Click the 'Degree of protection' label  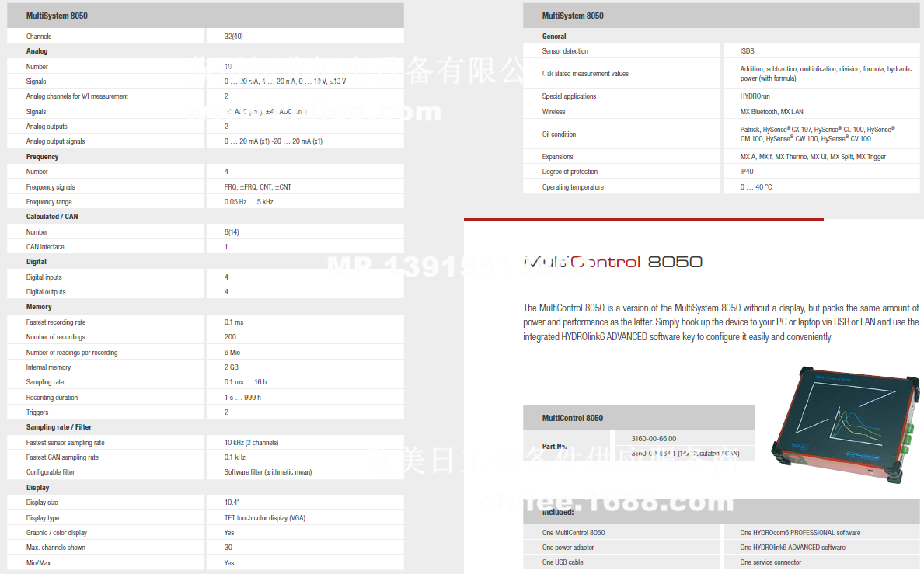point(570,172)
